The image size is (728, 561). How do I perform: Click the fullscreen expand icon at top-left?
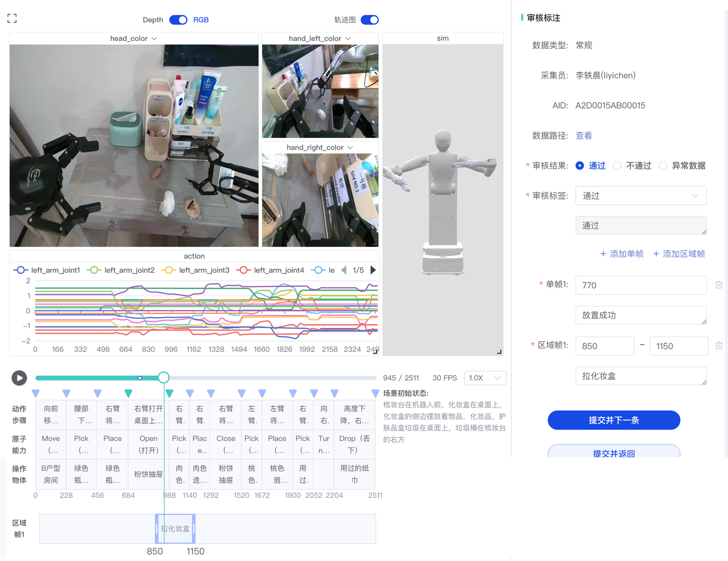click(x=11, y=18)
